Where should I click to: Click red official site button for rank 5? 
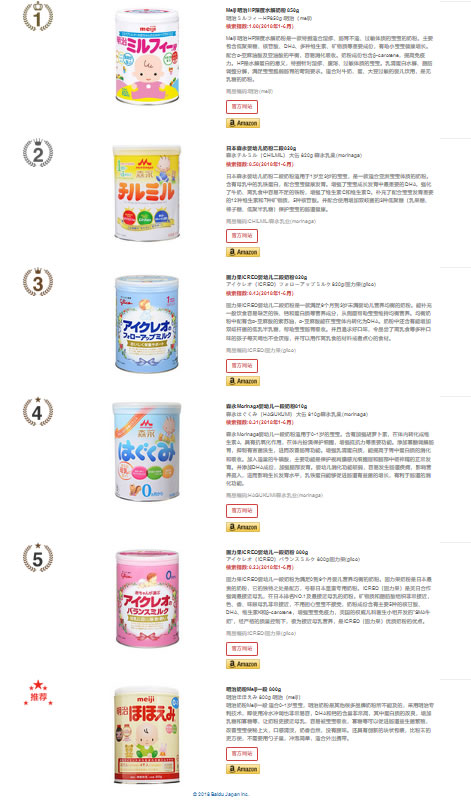click(x=242, y=649)
